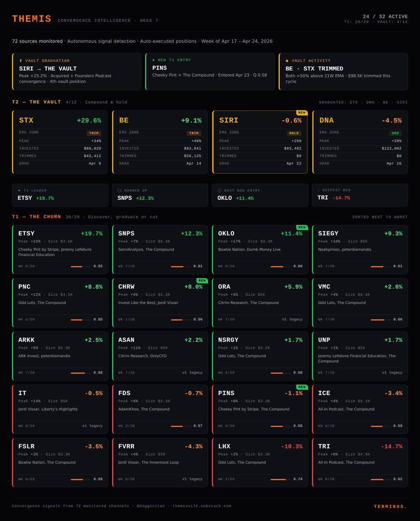The width and height of the screenshot is (420, 521).
Task: Click the FSLR ticker
Action: click(x=26, y=446)
